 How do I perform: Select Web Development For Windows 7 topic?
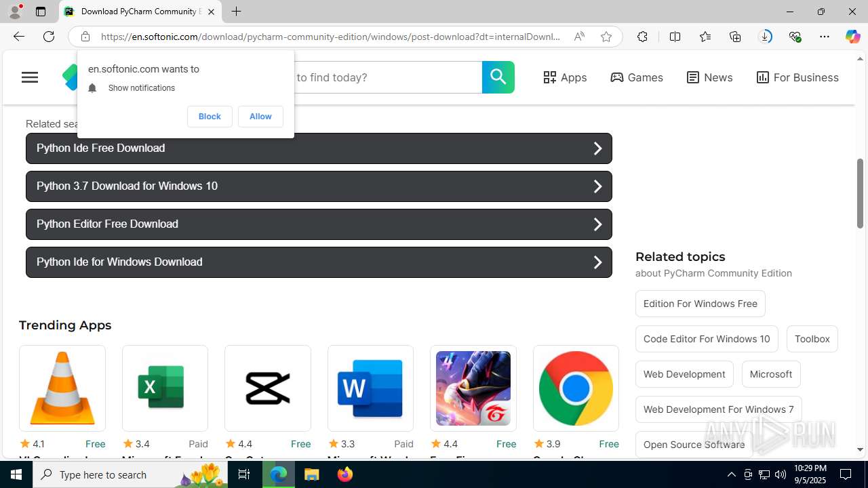[x=719, y=409]
